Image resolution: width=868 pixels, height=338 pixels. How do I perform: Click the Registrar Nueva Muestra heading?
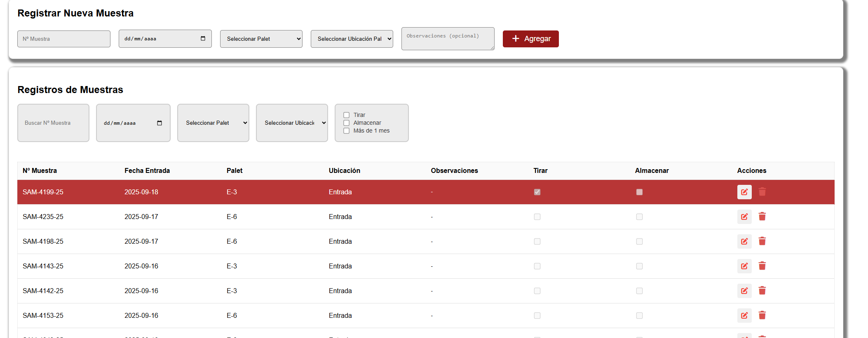click(75, 13)
